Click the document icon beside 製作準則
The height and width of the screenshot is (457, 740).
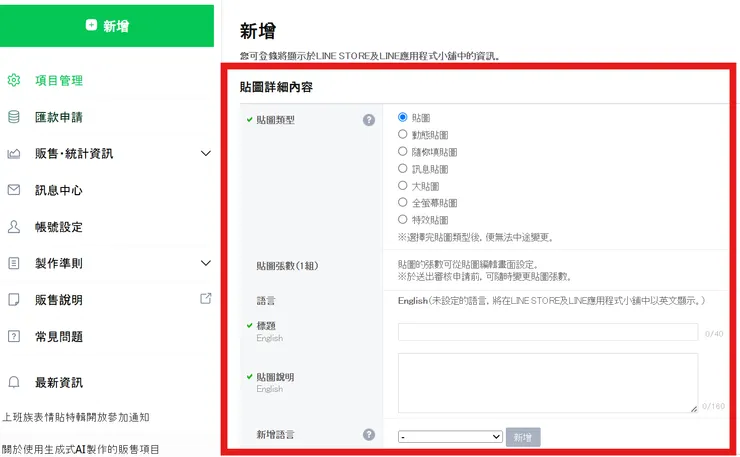pos(14,263)
